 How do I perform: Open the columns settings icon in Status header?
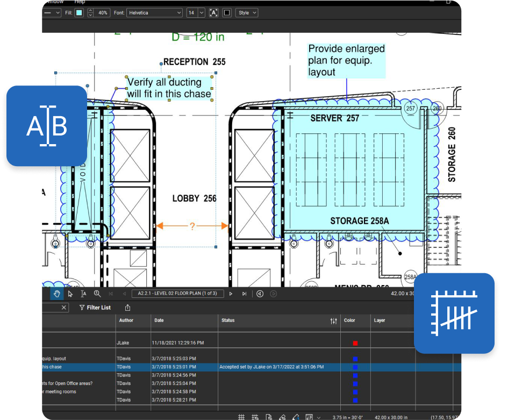334,321
